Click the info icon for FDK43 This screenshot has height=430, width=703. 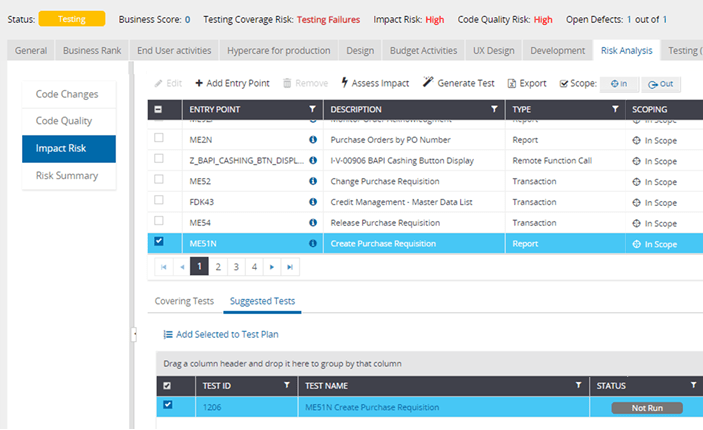[x=313, y=202]
